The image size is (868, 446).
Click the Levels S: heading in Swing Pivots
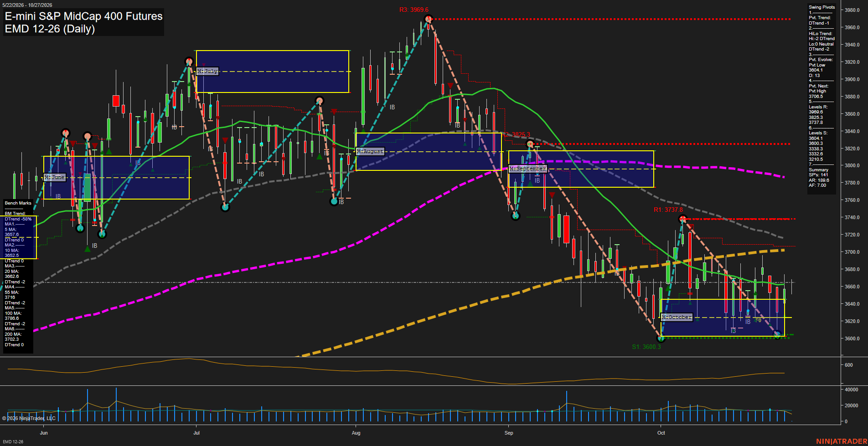click(818, 133)
